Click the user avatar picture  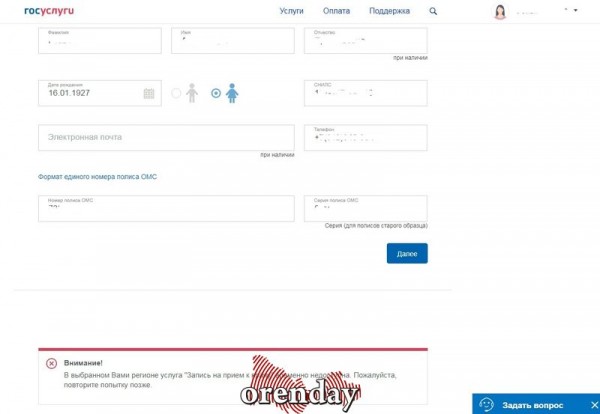[500, 12]
